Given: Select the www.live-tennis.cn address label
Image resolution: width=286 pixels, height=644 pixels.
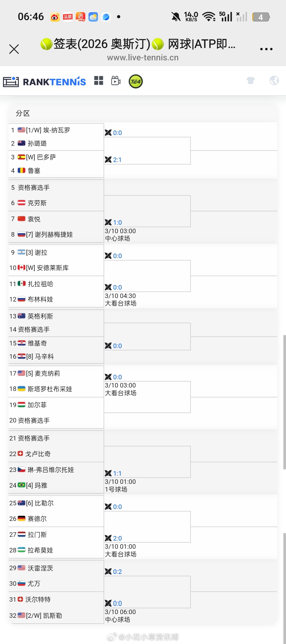Looking at the screenshot, I should (143, 57).
